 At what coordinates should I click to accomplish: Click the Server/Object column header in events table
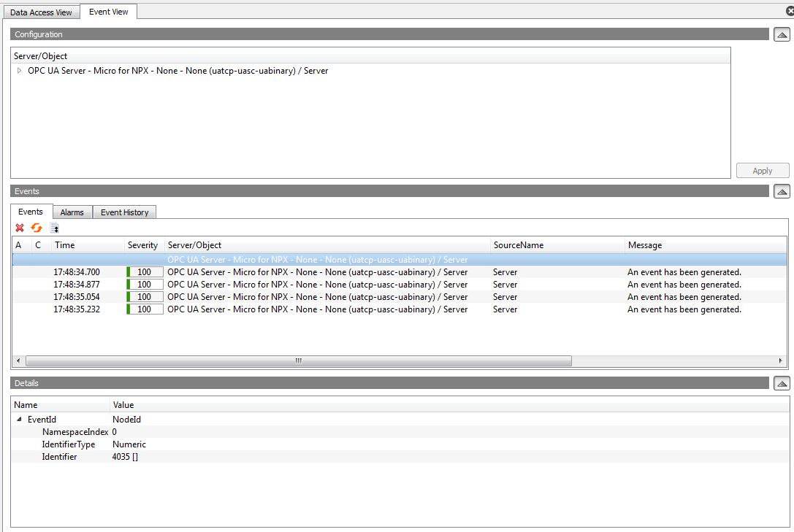327,244
